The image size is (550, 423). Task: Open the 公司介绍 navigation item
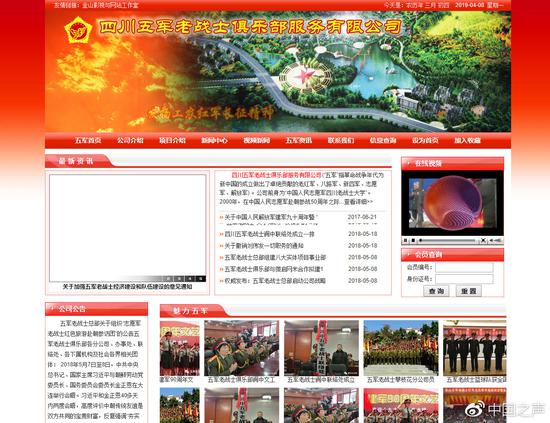[130, 140]
